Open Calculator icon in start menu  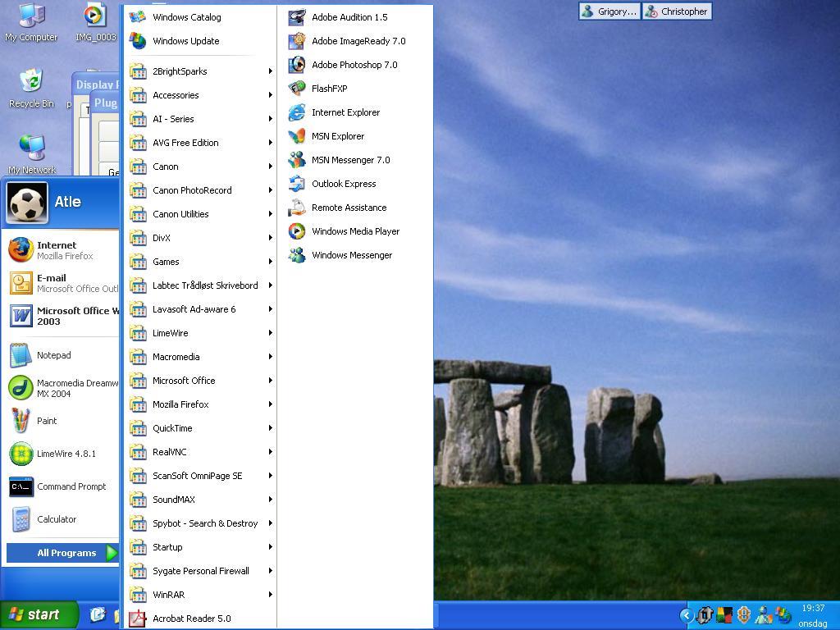(21, 519)
